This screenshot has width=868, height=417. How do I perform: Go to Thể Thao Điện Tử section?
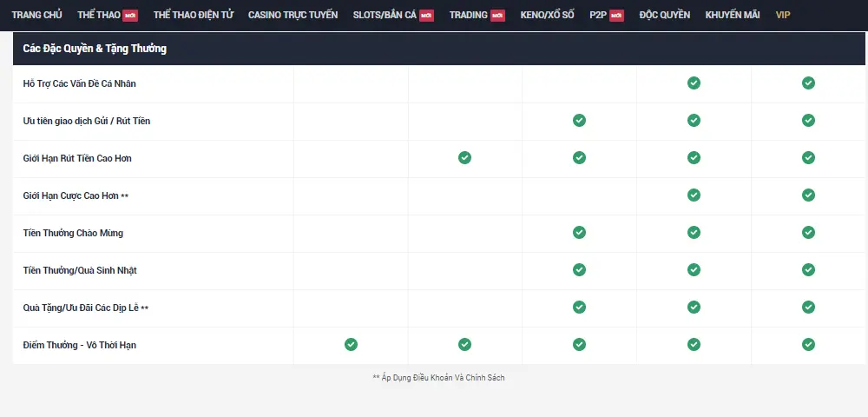[193, 16]
